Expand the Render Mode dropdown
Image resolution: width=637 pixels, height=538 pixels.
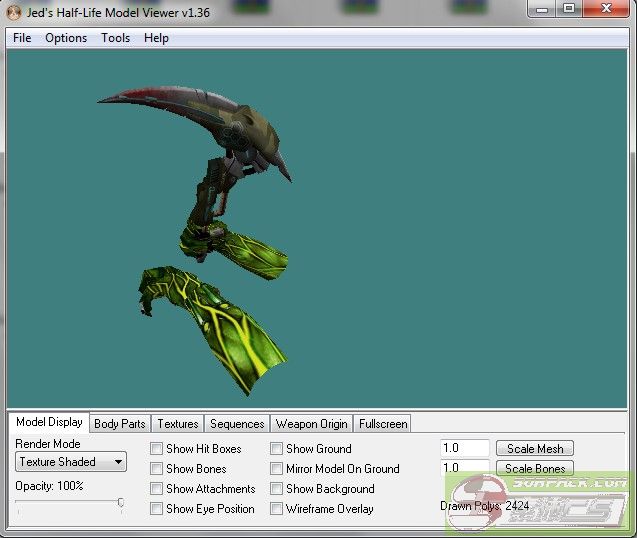coord(71,462)
